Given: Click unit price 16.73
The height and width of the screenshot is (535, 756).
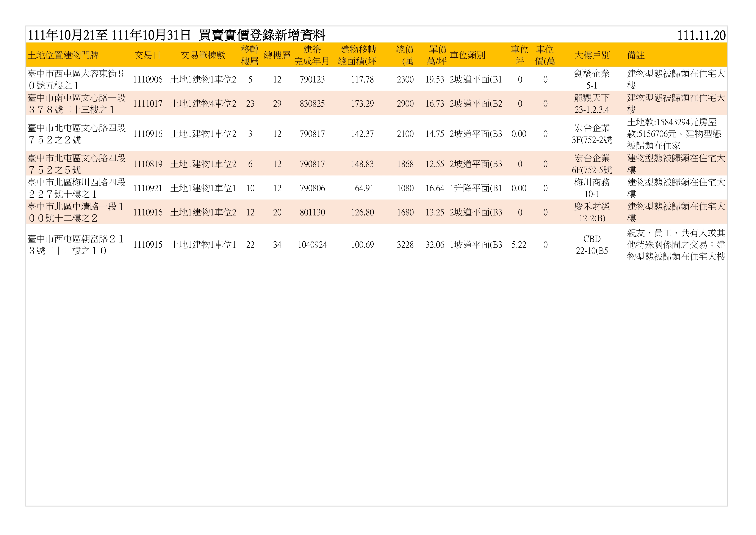Looking at the screenshot, I should (435, 104).
